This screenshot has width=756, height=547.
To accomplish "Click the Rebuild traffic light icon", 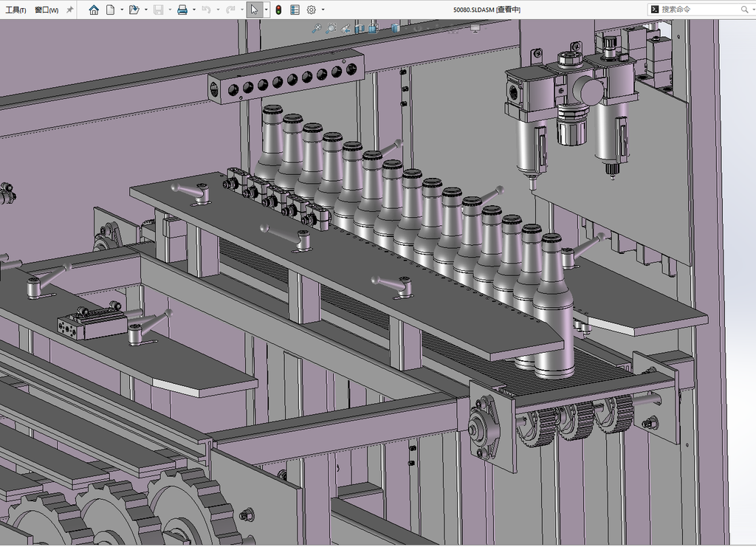I will (278, 9).
